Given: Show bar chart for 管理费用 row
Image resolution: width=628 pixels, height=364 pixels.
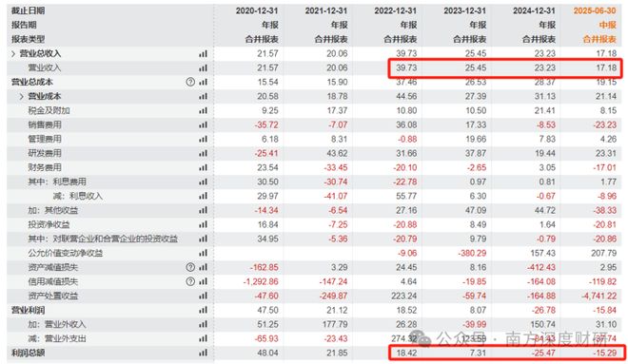Looking at the screenshot, I should [x=203, y=139].
